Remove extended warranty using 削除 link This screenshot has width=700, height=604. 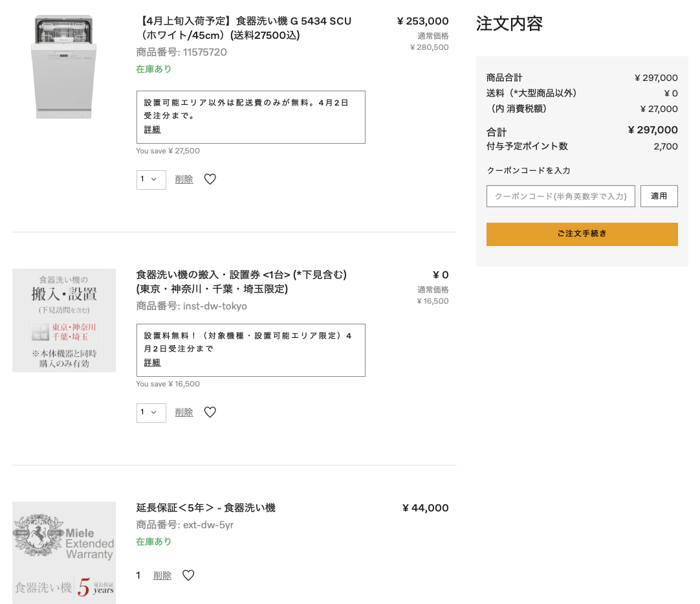(x=162, y=576)
